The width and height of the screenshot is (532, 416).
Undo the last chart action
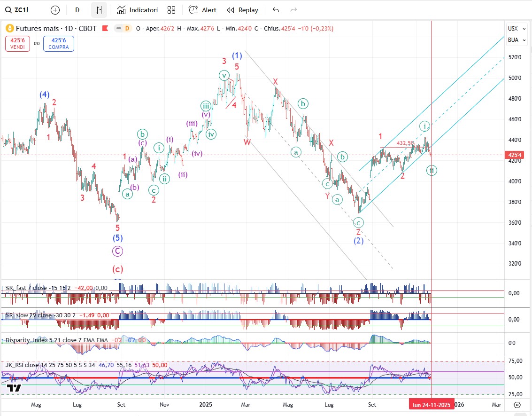click(x=276, y=10)
